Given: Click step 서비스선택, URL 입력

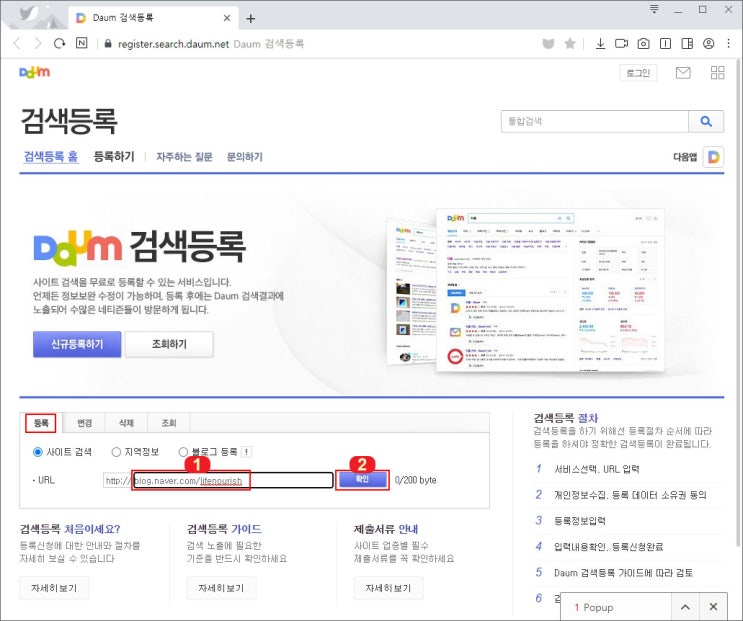Looking at the screenshot, I should click(x=597, y=469).
